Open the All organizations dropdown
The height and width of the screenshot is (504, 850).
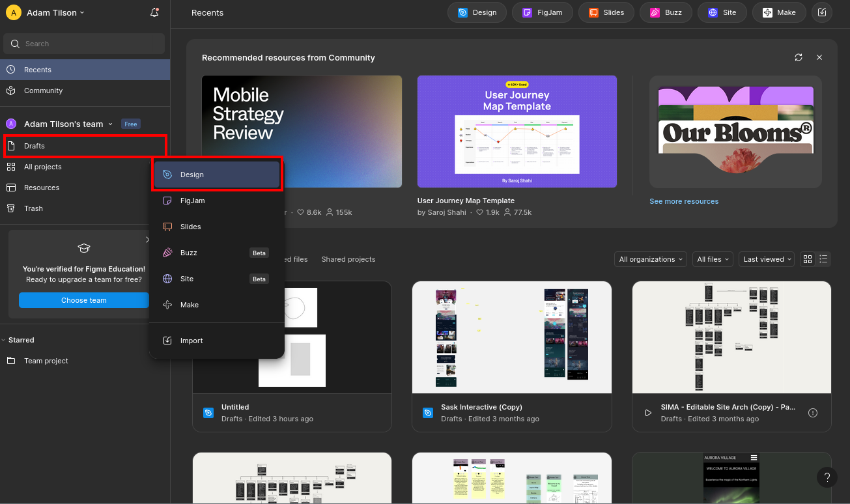point(650,259)
